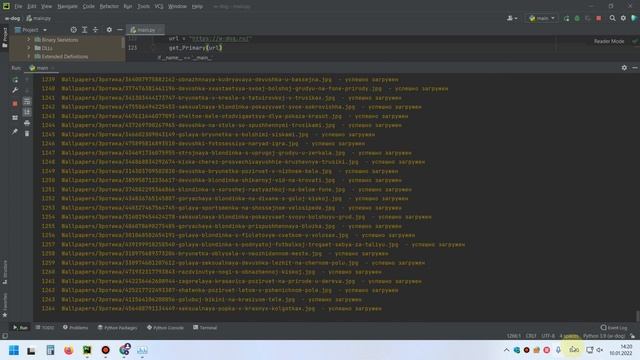The image size is (640, 360).
Task: Open the File menu
Action: click(x=18, y=7)
